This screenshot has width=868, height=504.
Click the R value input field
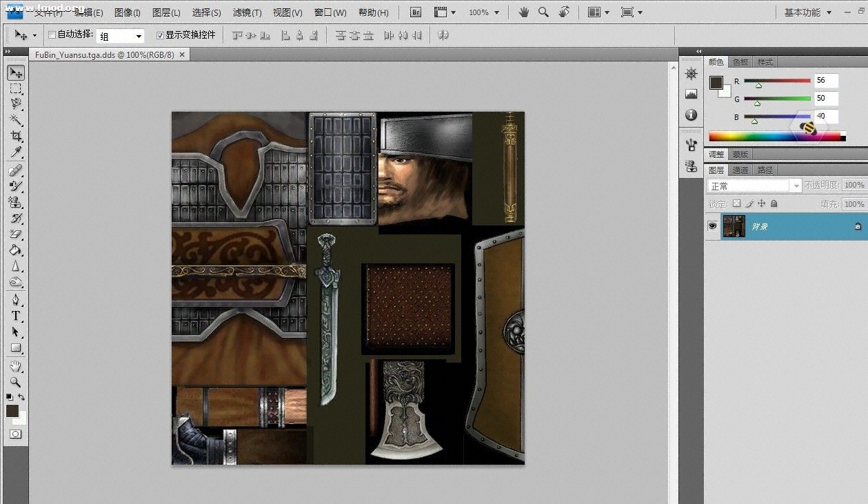(825, 81)
